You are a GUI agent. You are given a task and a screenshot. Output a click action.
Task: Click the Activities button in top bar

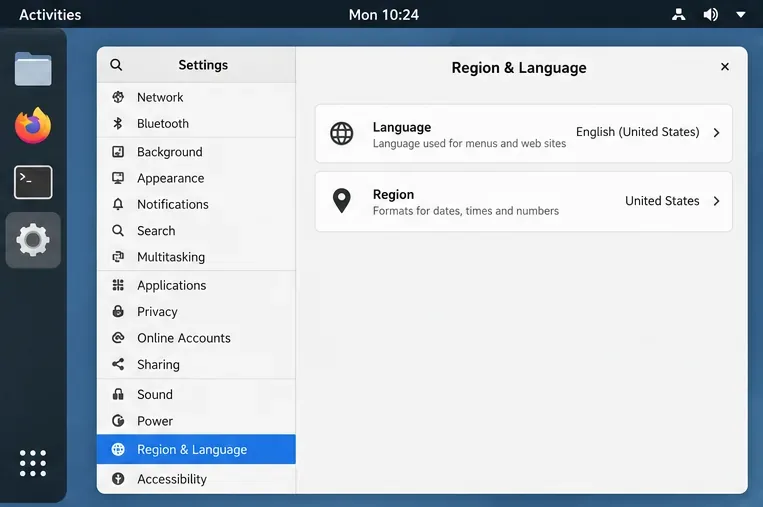click(50, 15)
